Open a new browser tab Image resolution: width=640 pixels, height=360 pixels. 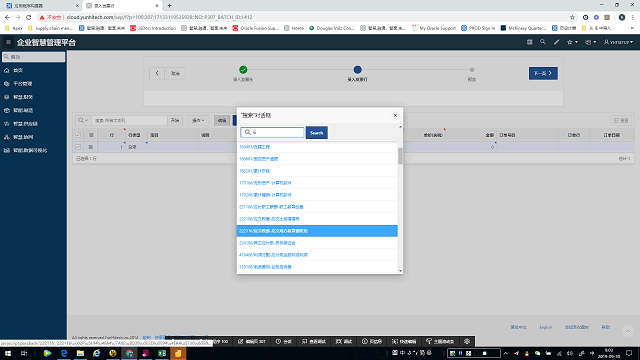[x=169, y=6]
